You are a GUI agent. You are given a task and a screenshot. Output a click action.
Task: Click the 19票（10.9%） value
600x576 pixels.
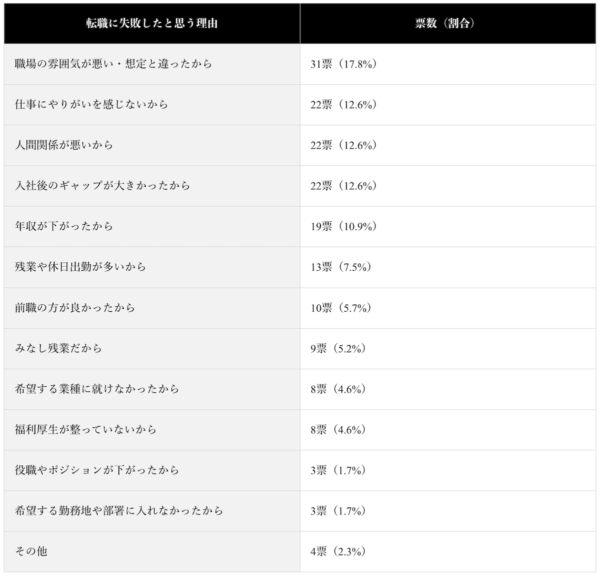click(x=343, y=226)
